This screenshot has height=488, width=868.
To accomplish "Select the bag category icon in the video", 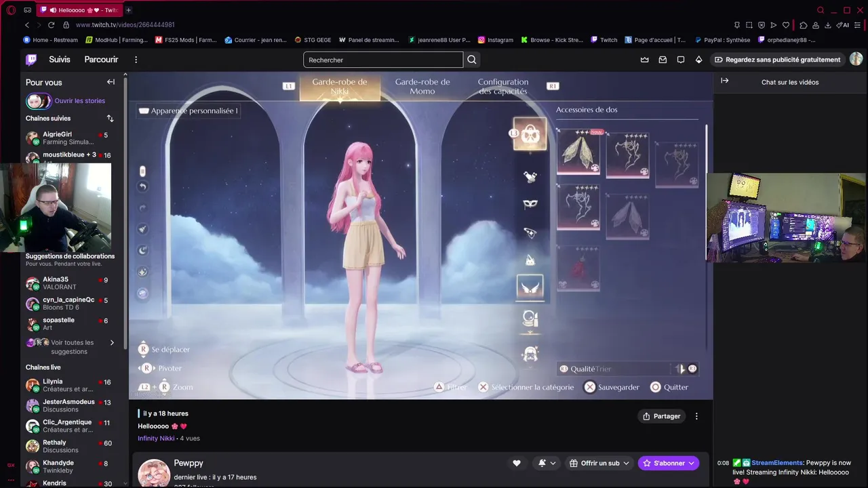I will (x=530, y=134).
